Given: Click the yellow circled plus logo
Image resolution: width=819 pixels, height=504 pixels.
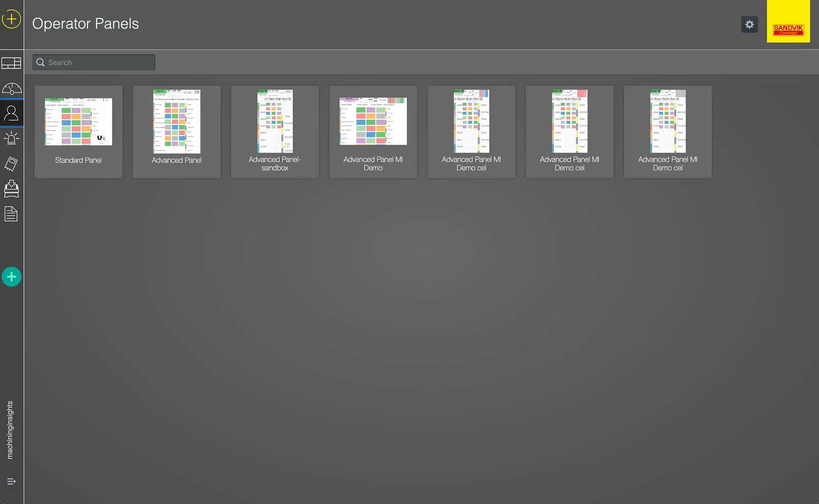Looking at the screenshot, I should [x=11, y=19].
